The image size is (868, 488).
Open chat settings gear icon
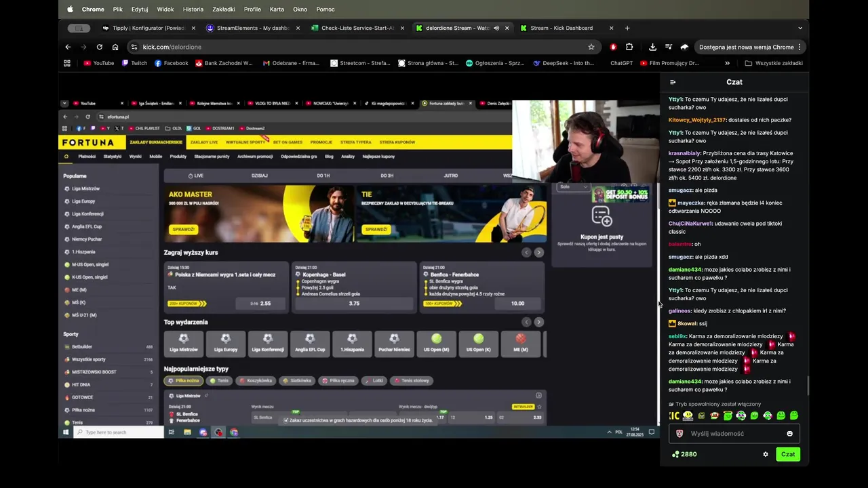coord(766,454)
